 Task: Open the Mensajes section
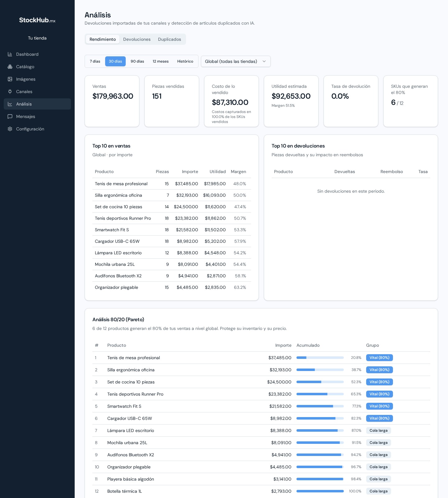coord(37,116)
